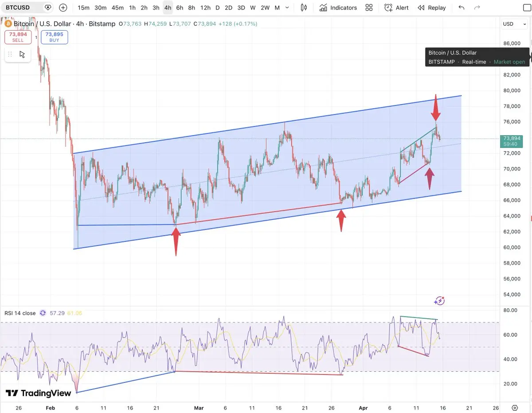Create an Alert

(397, 8)
